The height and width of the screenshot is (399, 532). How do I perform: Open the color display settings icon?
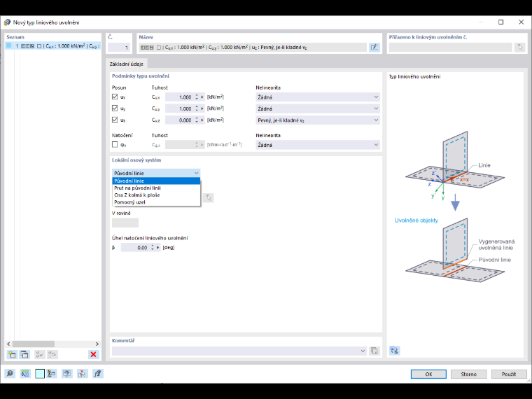(52, 374)
